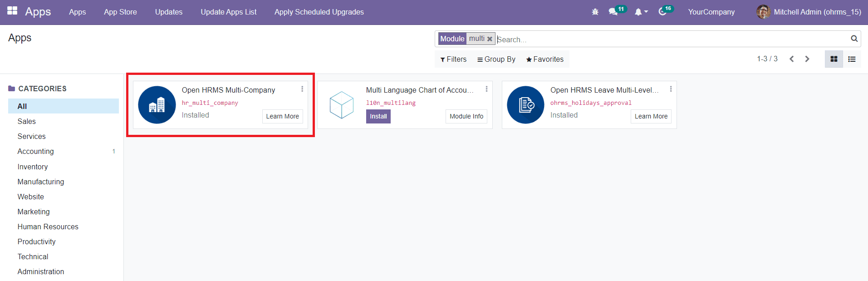Screen dimensions: 868x281
Task: Click the Open HRMS Multi-Company app icon
Action: [x=157, y=105]
